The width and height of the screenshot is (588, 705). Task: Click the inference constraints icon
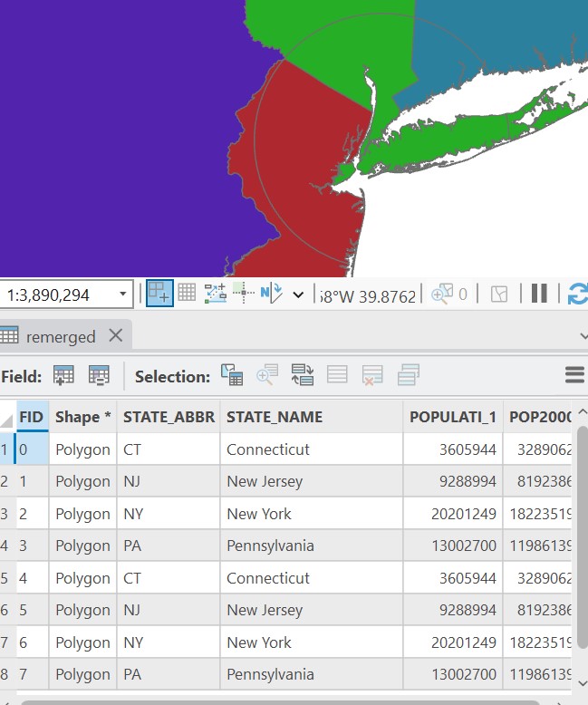[x=215, y=293]
